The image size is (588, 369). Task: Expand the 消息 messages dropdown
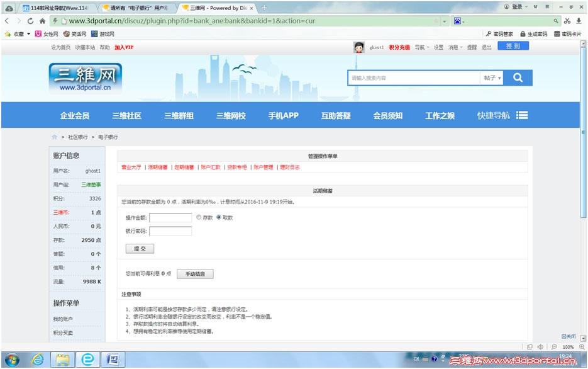(x=455, y=47)
